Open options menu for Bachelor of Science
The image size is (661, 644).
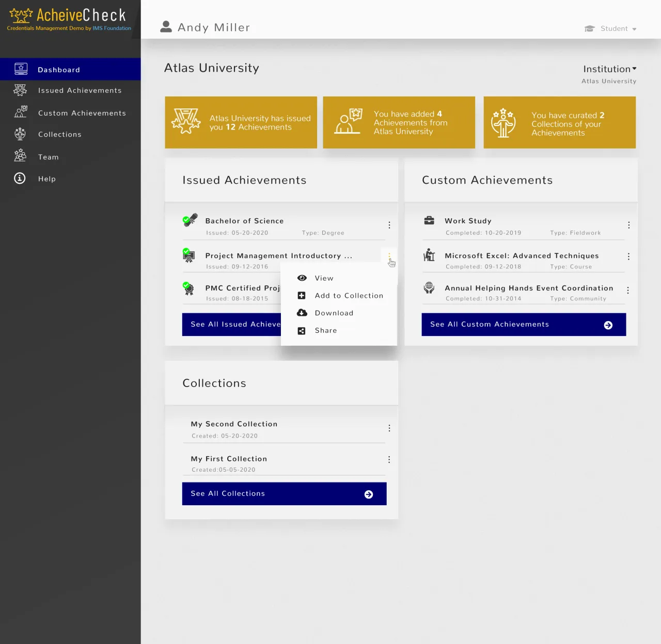[x=389, y=225]
